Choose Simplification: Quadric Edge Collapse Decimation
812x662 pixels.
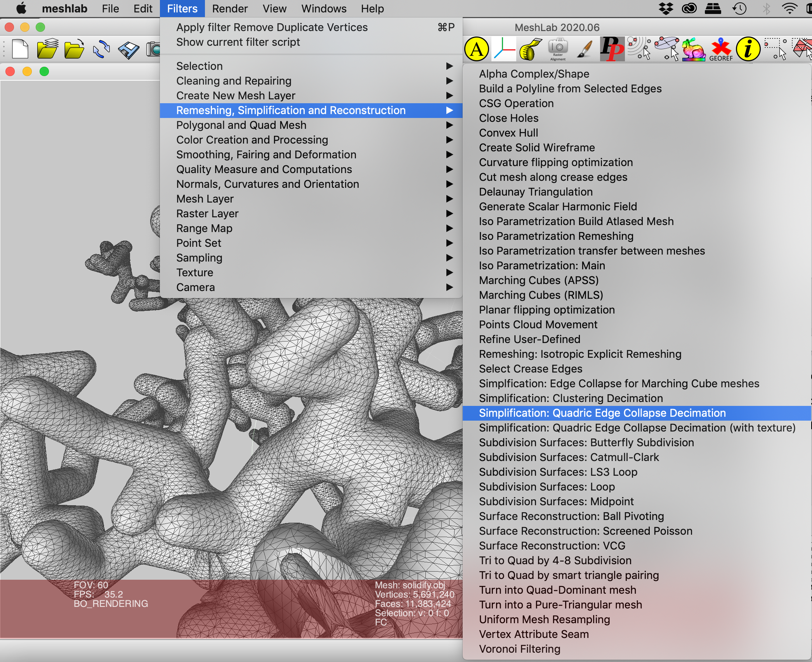(x=602, y=413)
